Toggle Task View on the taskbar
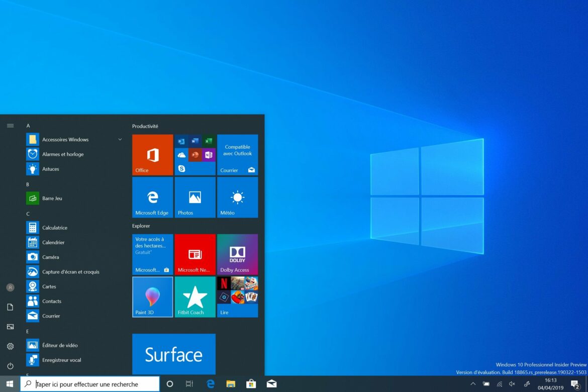The image size is (588, 392). click(189, 384)
